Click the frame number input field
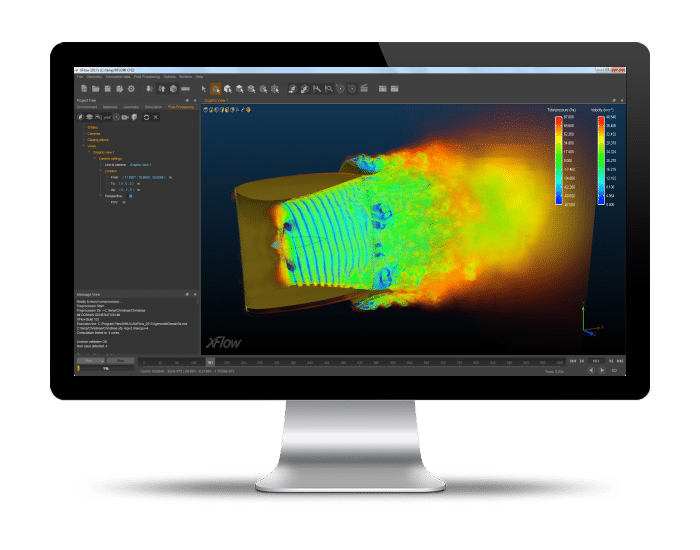Image resolution: width=700 pixels, height=550 pixels. pyautogui.click(x=596, y=361)
